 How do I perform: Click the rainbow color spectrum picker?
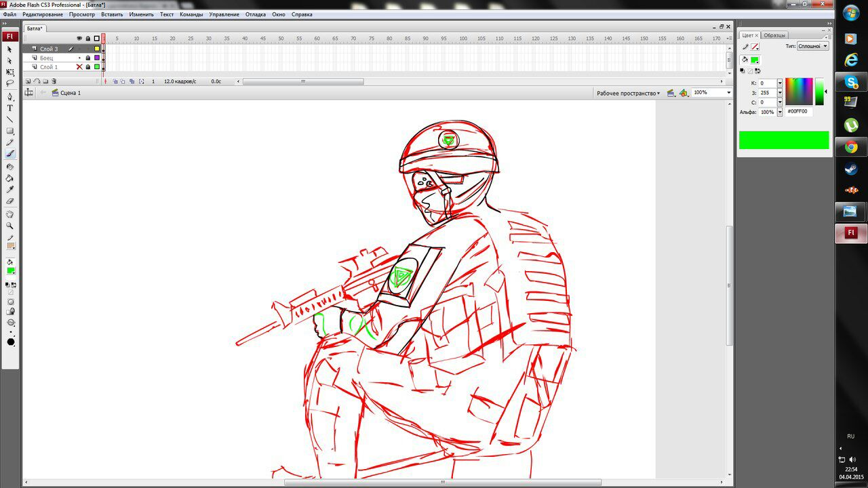coord(799,91)
